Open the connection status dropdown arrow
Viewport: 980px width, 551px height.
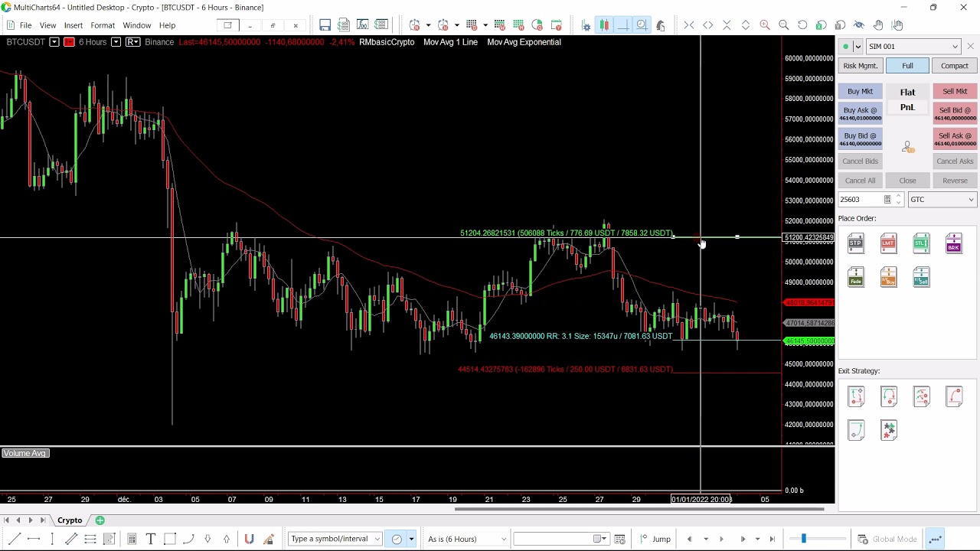point(857,47)
